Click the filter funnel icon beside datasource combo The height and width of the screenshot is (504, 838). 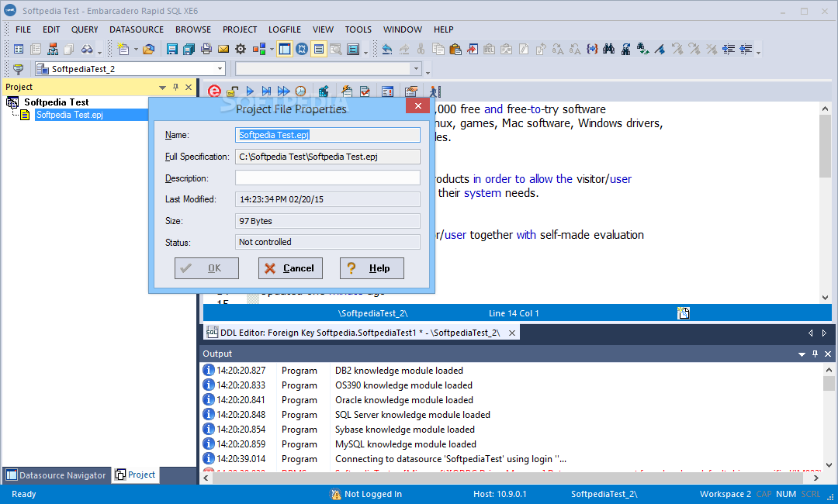pyautogui.click(x=18, y=69)
